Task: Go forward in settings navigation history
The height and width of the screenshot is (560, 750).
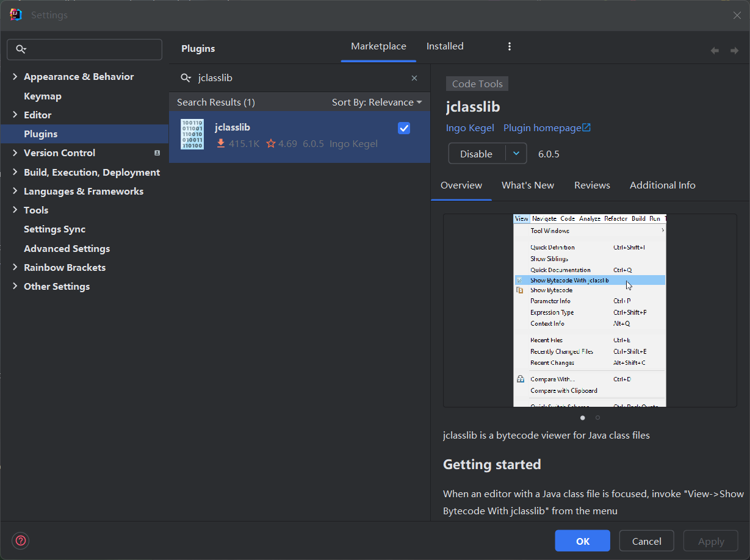Action: point(734,51)
